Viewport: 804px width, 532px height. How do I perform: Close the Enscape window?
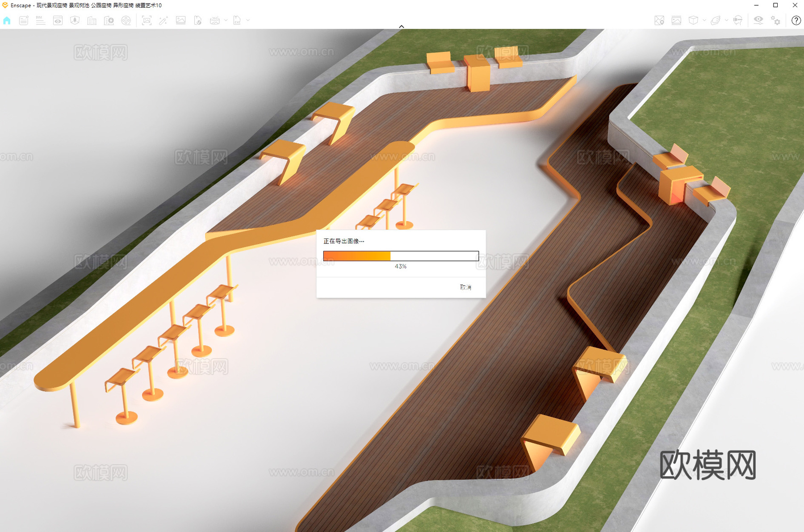[795, 5]
